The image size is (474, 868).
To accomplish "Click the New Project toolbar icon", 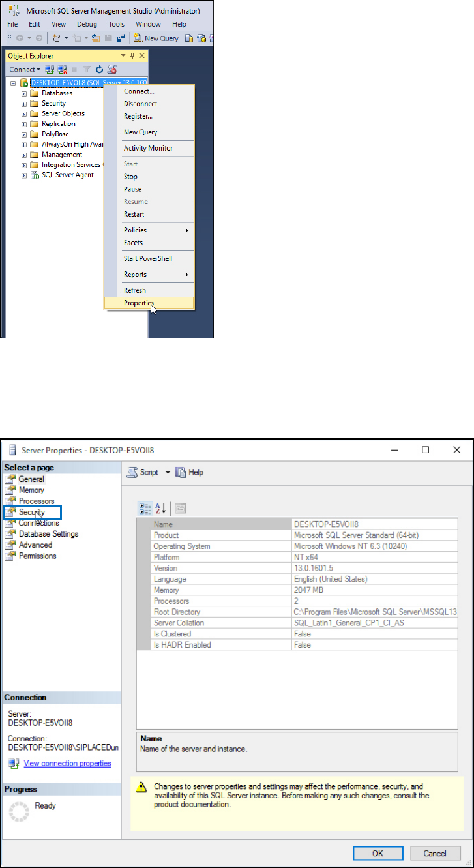I will pyautogui.click(x=57, y=38).
